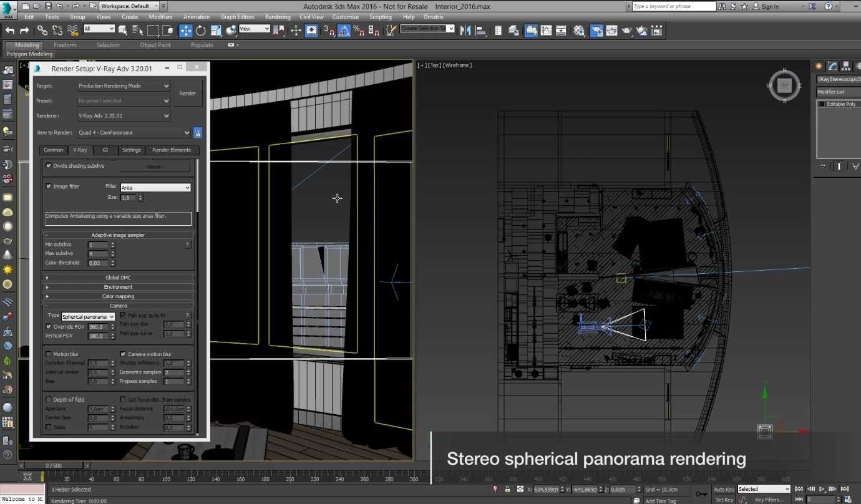Open the View to Render dropdown

(x=134, y=133)
